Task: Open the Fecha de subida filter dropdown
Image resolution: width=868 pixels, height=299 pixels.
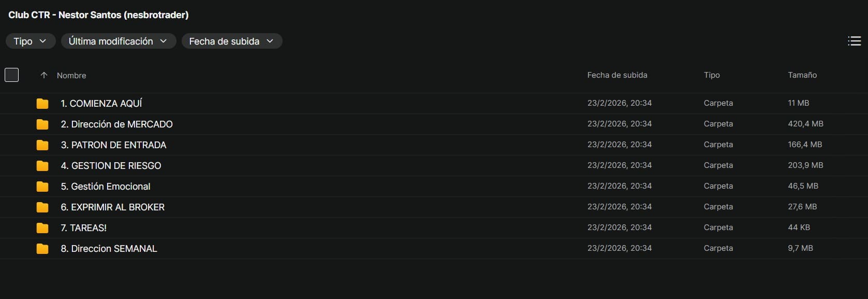Action: (231, 41)
